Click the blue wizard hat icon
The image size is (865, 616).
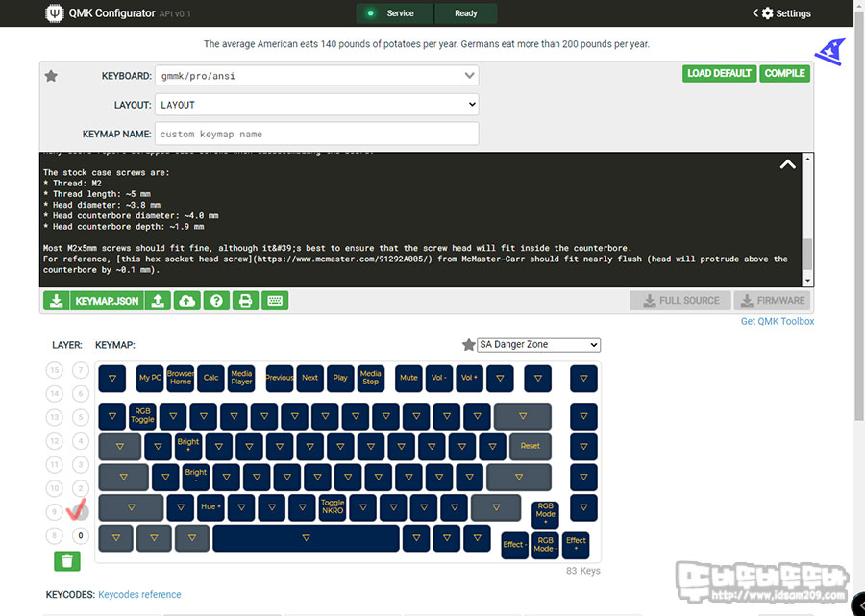point(830,52)
